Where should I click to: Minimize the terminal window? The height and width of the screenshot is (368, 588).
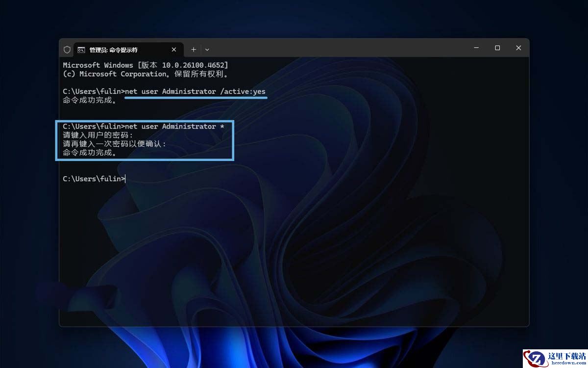click(x=476, y=48)
